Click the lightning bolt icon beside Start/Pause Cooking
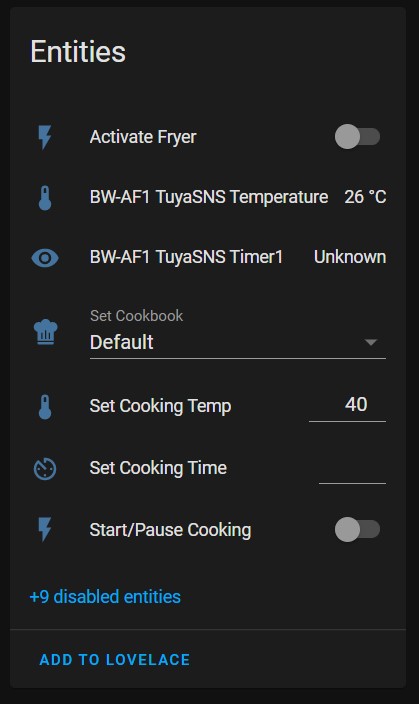 [45, 529]
